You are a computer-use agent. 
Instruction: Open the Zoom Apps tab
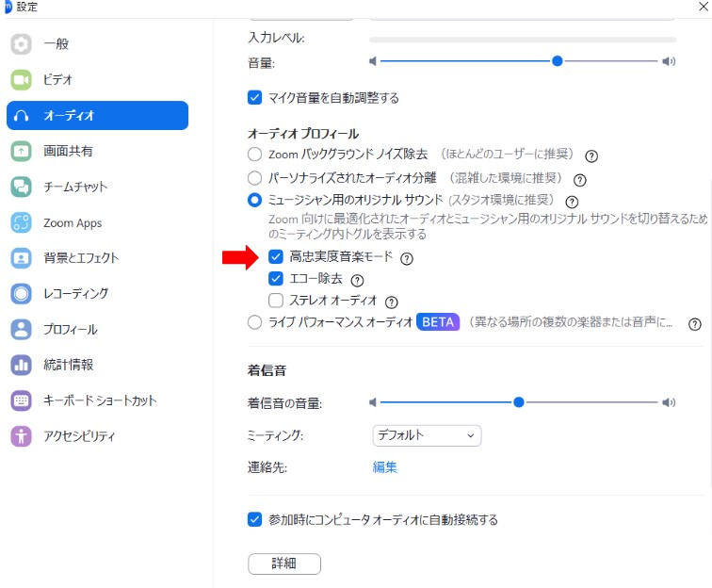pyautogui.click(x=97, y=222)
